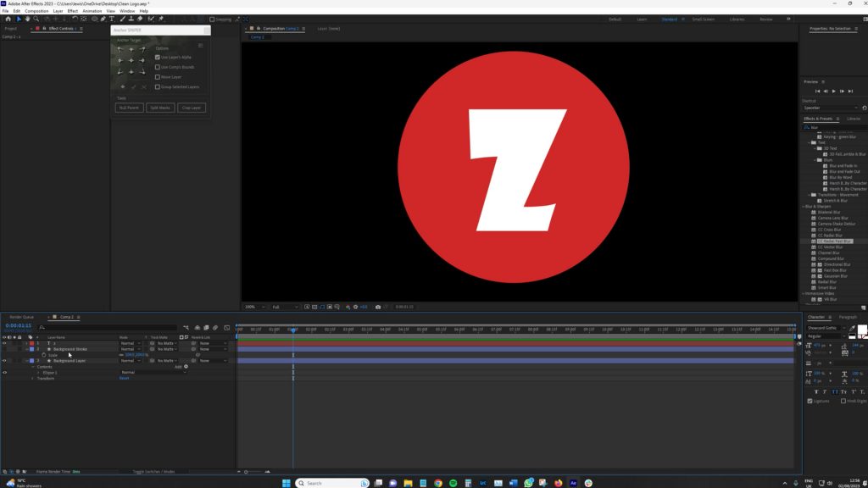The width and height of the screenshot is (868, 488).
Task: Expand the Transform group
Action: [x=32, y=379]
